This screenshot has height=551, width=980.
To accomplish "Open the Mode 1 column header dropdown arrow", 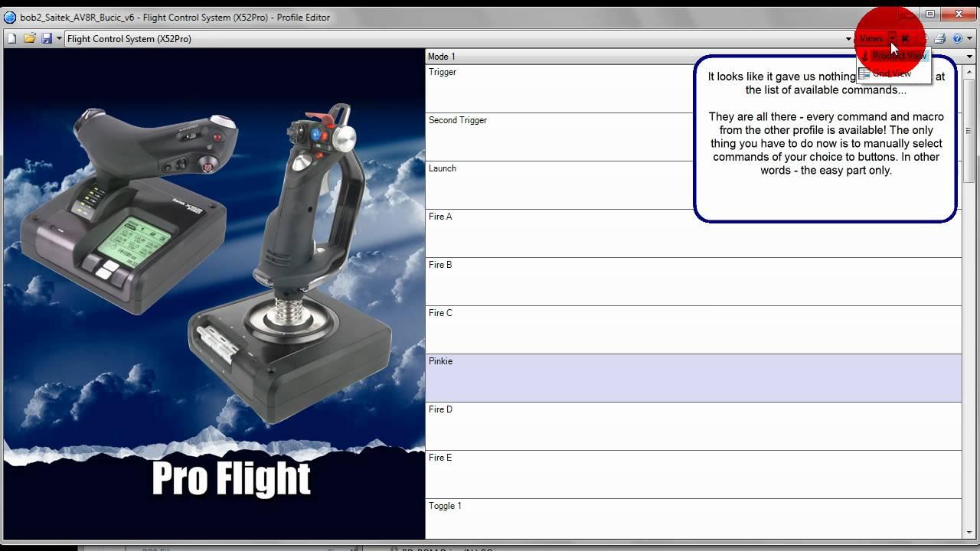I will pyautogui.click(x=969, y=57).
